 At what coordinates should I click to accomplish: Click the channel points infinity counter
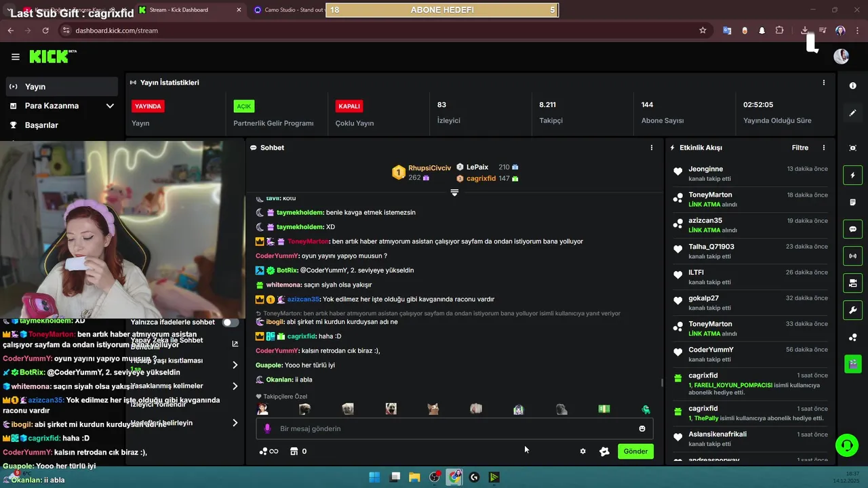point(269,451)
